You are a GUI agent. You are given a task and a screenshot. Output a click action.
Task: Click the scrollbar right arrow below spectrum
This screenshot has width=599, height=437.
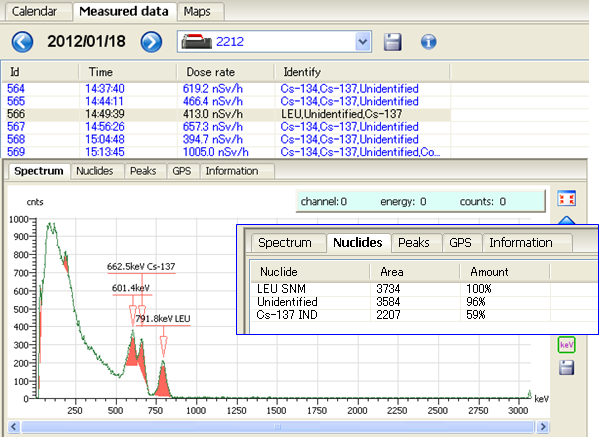click(x=542, y=426)
